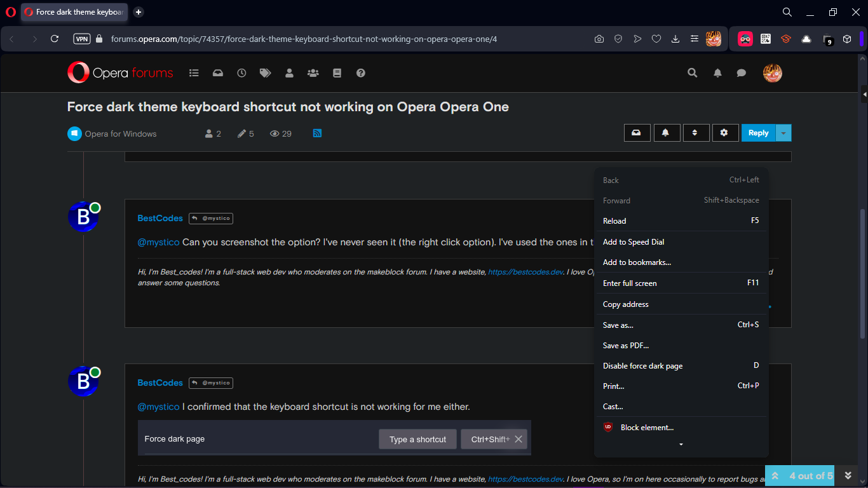This screenshot has height=488, width=868.
Task: Expand the side panel arrow at right edge
Action: pyautogui.click(x=865, y=94)
